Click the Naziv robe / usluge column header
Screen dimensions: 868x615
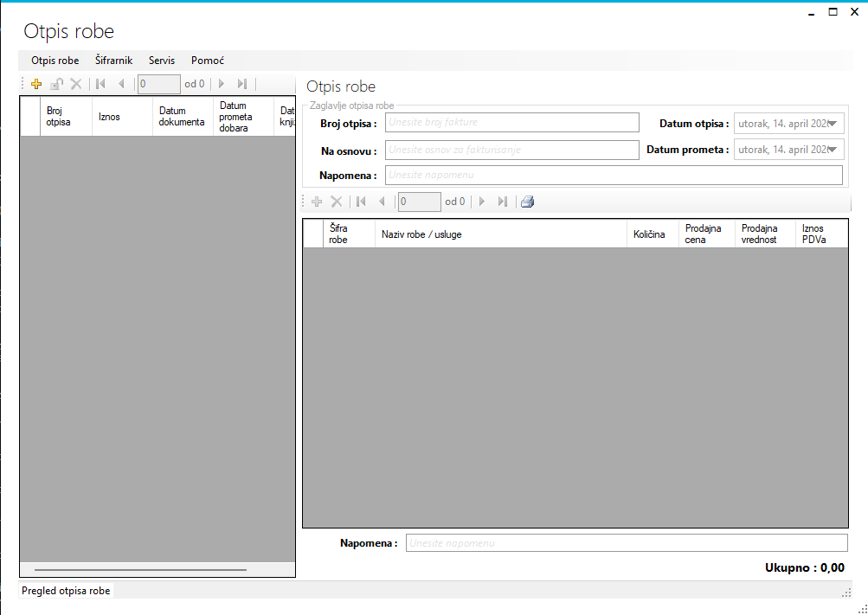point(500,234)
